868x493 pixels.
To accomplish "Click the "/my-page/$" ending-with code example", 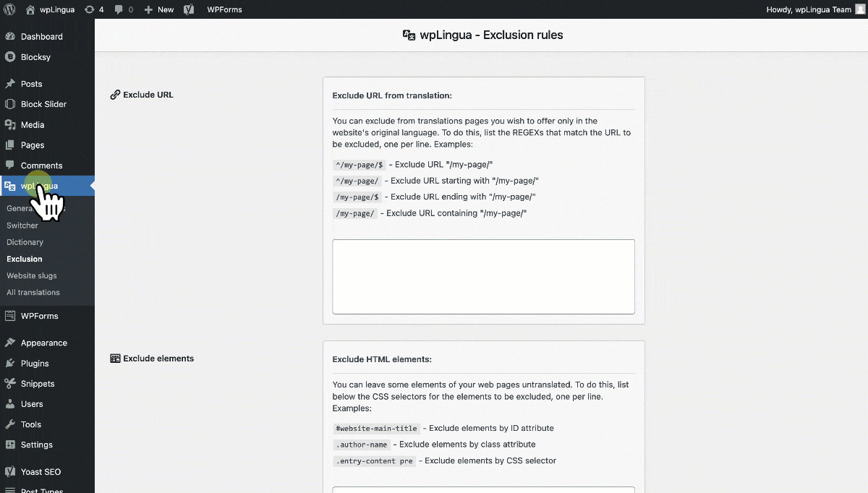I will (x=357, y=197).
